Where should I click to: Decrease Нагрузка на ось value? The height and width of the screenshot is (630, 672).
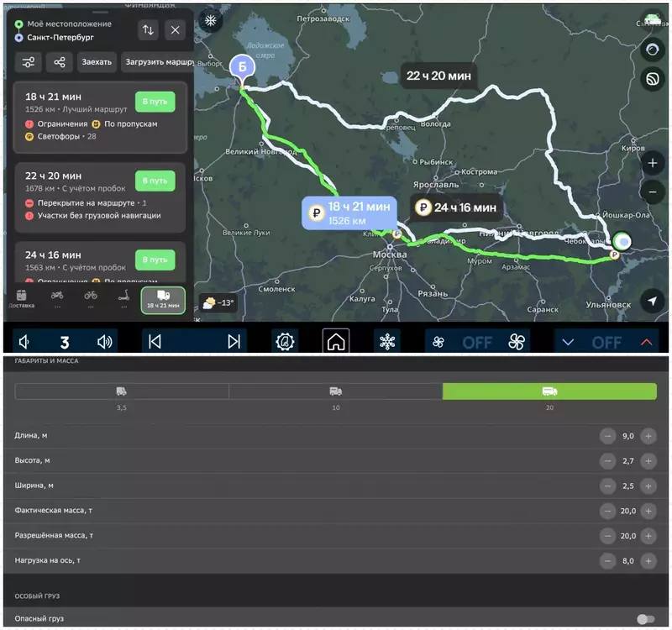coord(607,561)
